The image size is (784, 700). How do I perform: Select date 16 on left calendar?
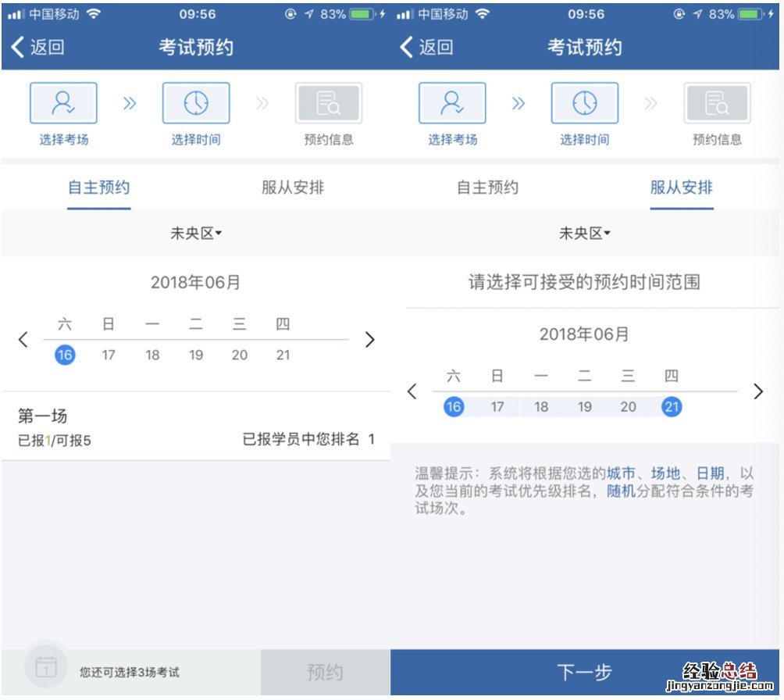pyautogui.click(x=65, y=355)
